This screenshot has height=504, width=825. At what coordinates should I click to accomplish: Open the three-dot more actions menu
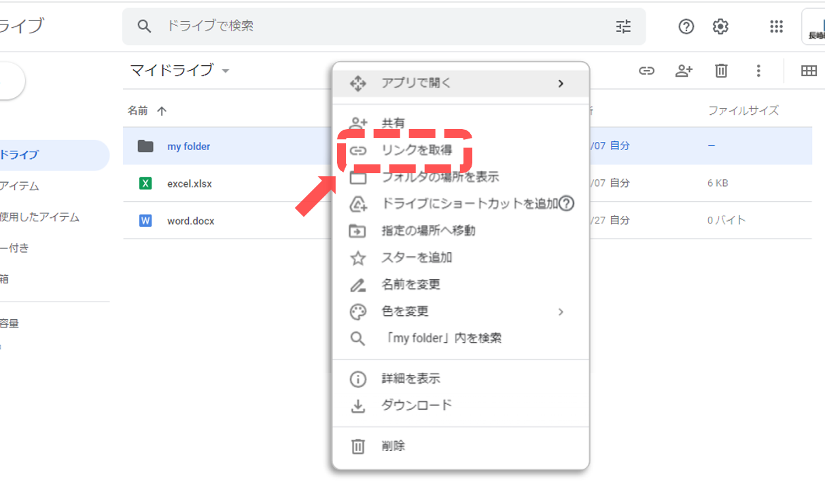(758, 71)
